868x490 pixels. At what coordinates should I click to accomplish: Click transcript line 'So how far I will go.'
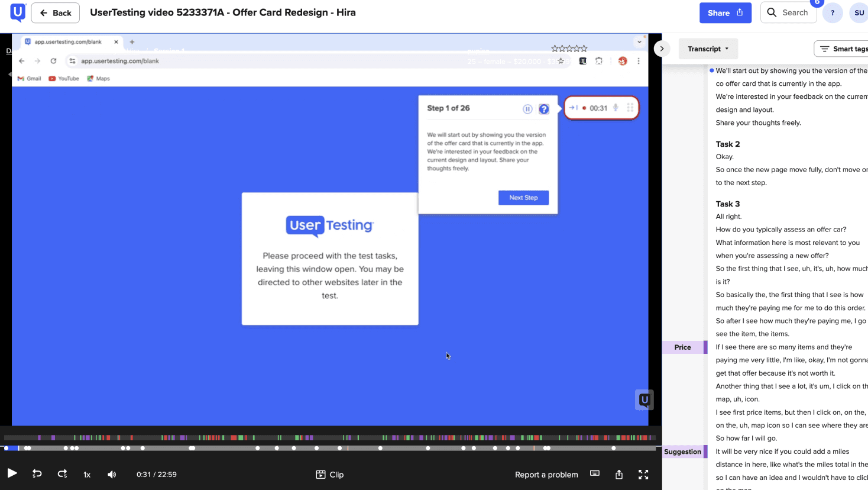pyautogui.click(x=746, y=439)
